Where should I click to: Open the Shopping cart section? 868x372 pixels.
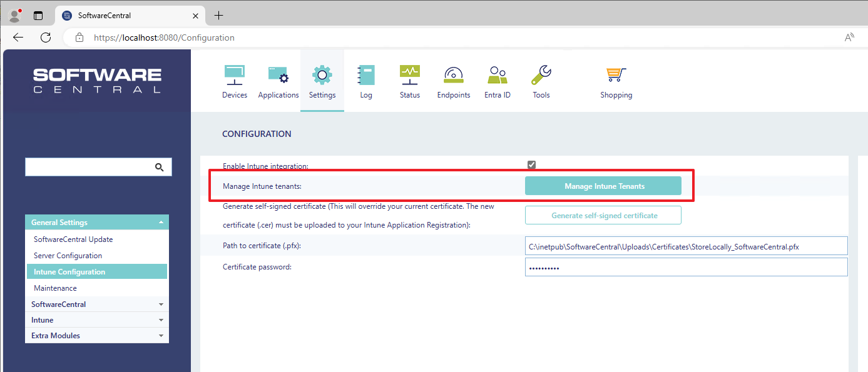coord(616,81)
